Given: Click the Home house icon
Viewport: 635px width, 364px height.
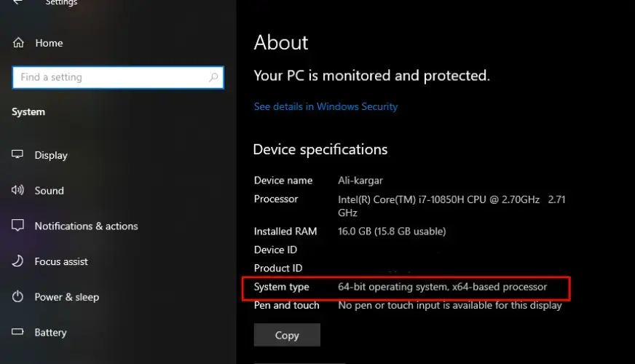Looking at the screenshot, I should [x=18, y=43].
